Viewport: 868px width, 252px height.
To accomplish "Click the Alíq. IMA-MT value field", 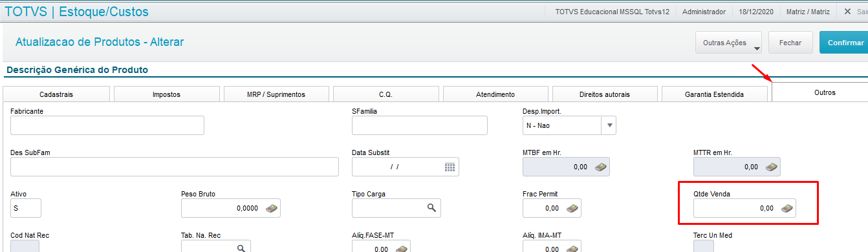I will 552,246.
